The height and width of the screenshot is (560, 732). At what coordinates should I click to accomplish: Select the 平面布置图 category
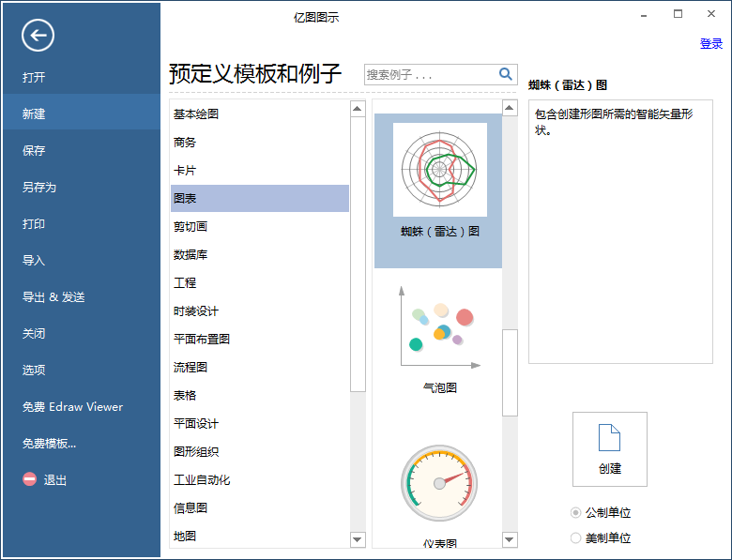point(260,339)
